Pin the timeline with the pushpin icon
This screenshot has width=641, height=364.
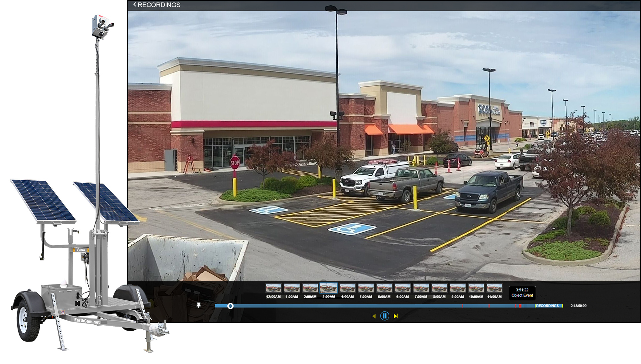click(x=199, y=305)
